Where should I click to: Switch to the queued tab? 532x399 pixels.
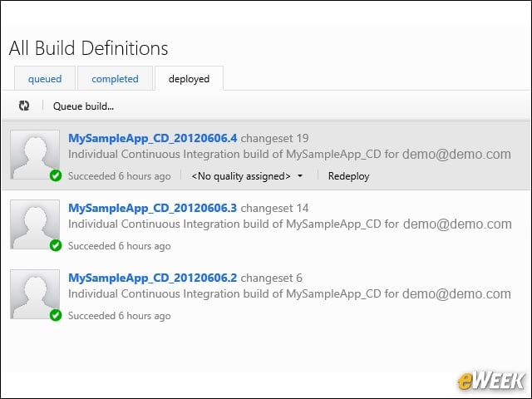point(45,78)
